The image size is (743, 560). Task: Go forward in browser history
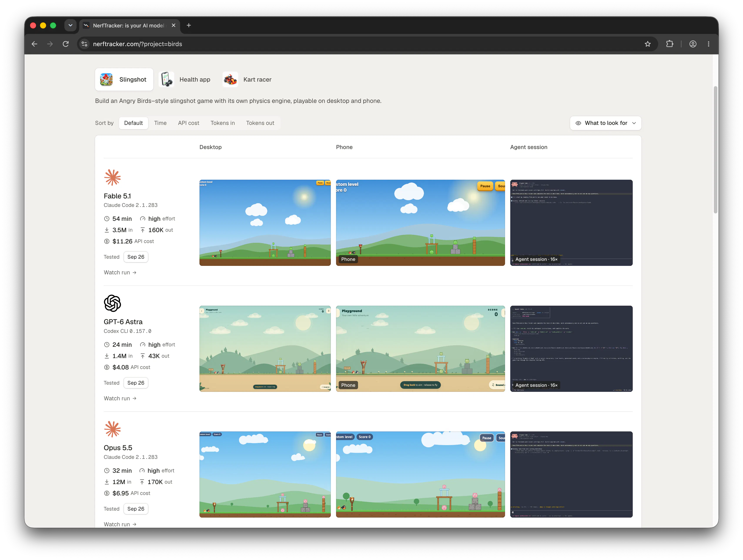[x=50, y=44]
